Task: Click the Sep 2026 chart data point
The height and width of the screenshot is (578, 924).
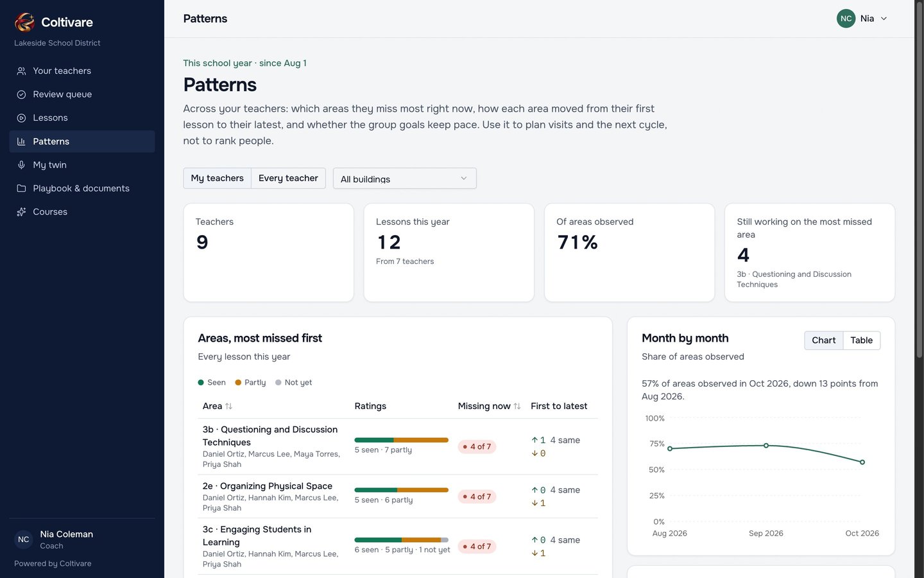Action: click(x=766, y=446)
